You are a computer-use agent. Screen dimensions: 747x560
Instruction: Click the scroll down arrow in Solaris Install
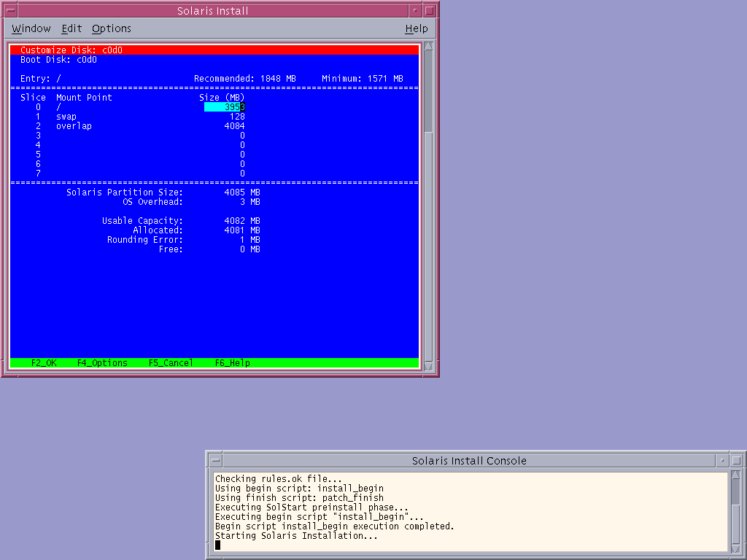click(x=428, y=366)
